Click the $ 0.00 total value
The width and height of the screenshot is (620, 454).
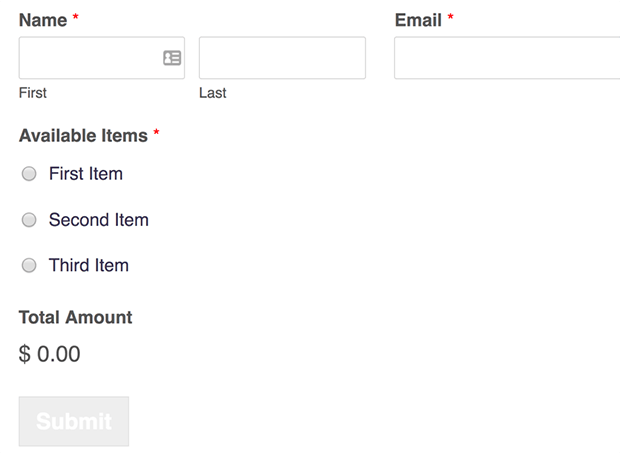(49, 354)
